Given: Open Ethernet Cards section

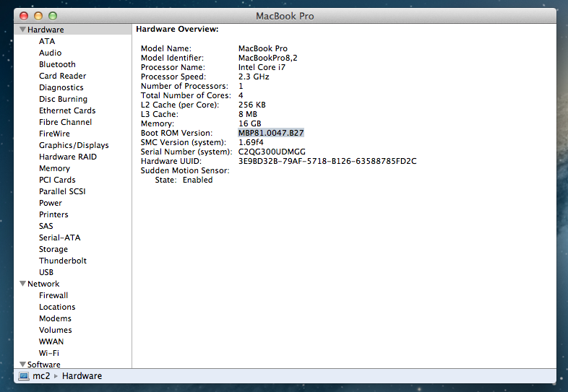Looking at the screenshot, I should (x=67, y=110).
